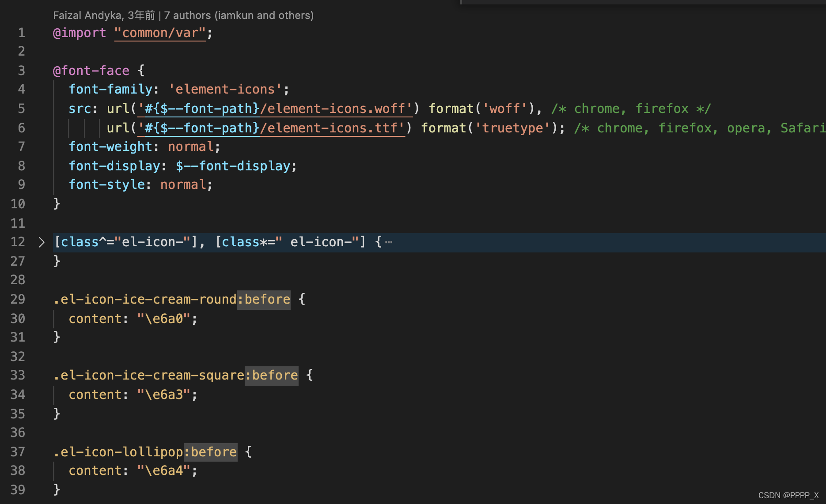This screenshot has width=826, height=504.
Task: Click the /* chrome, firefox */ comment
Action: (x=631, y=109)
